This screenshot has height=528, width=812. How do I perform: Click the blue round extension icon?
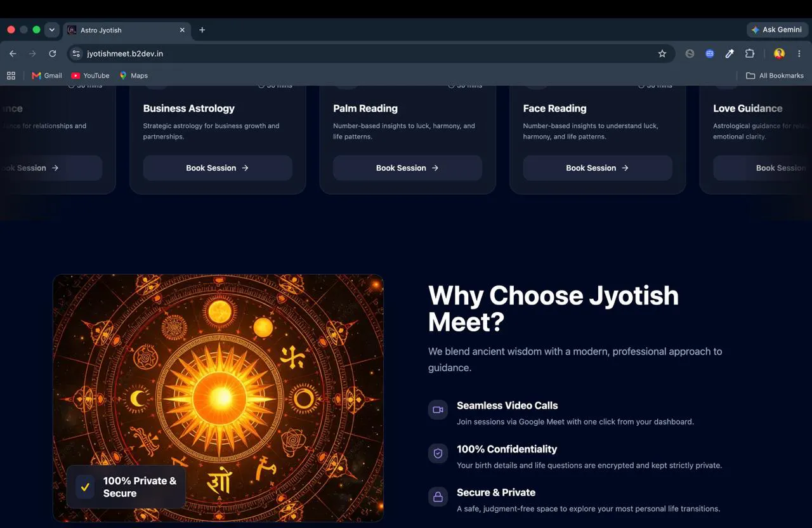click(x=710, y=54)
